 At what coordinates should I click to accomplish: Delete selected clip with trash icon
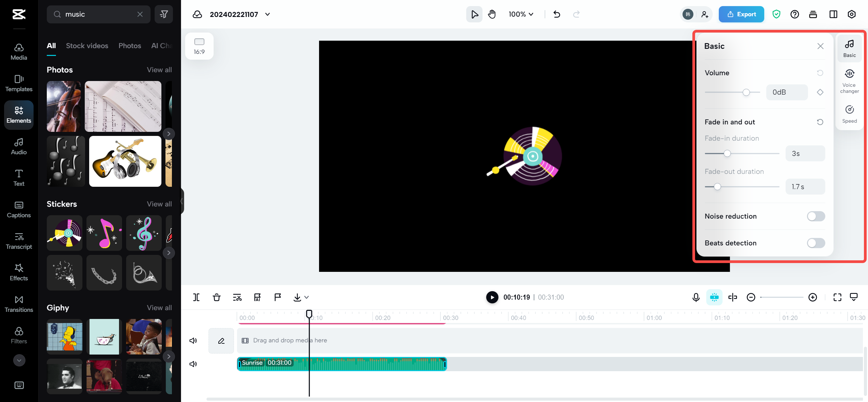217,297
